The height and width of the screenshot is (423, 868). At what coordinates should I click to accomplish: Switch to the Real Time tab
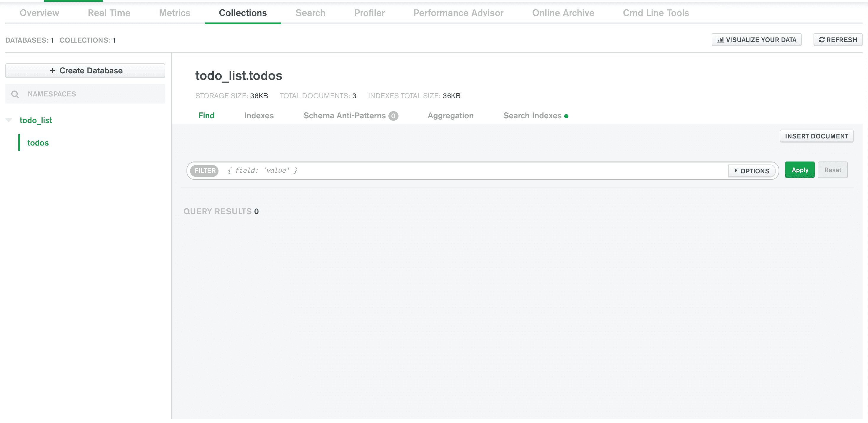click(x=109, y=13)
